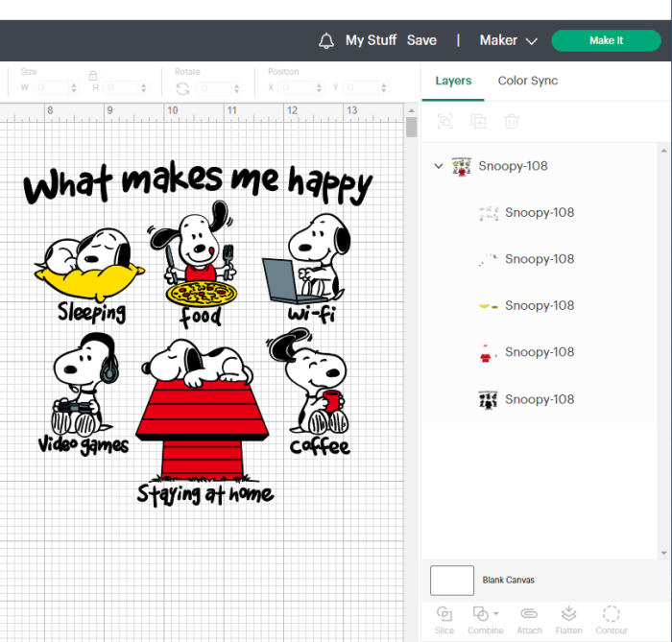Click the Attach tool
The image size is (672, 642).
click(x=529, y=620)
